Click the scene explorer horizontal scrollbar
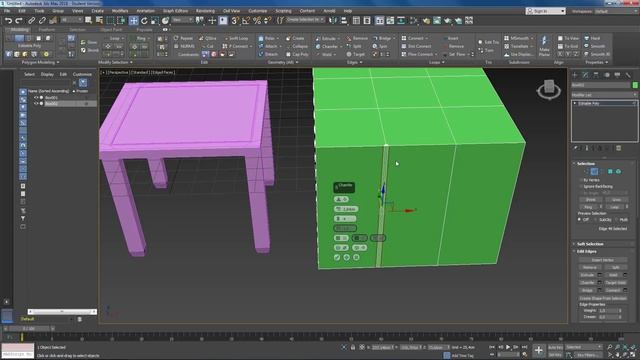 (x=62, y=311)
